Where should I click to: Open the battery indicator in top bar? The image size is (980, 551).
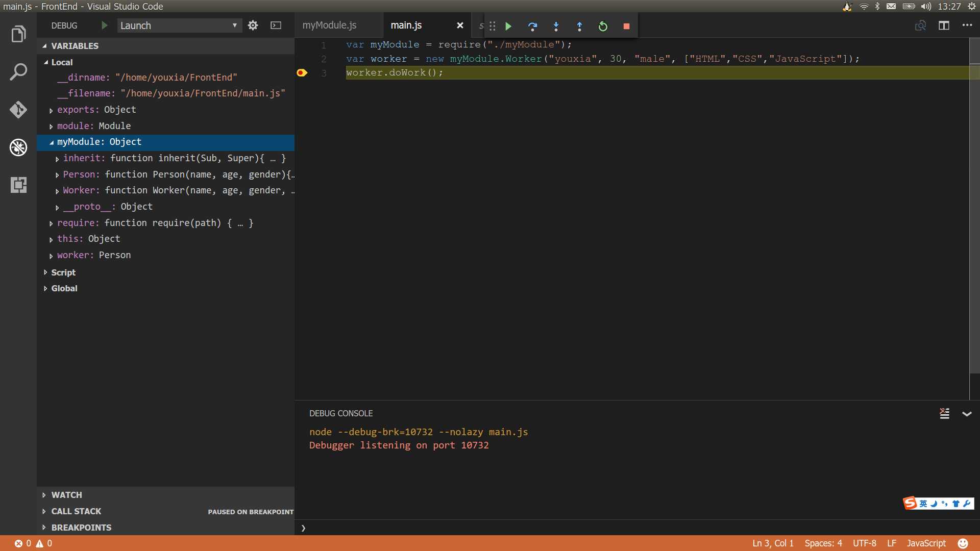click(909, 6)
